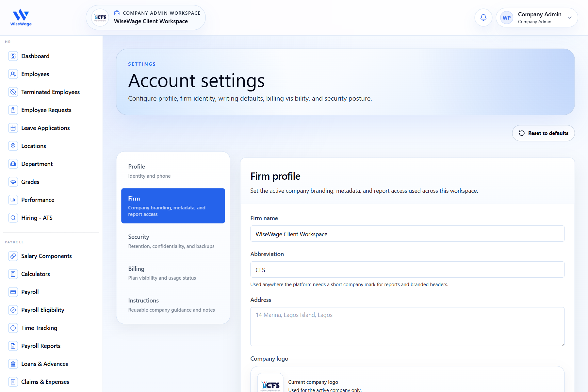Click the Payroll Reports document icon
The height and width of the screenshot is (392, 588).
[13, 346]
